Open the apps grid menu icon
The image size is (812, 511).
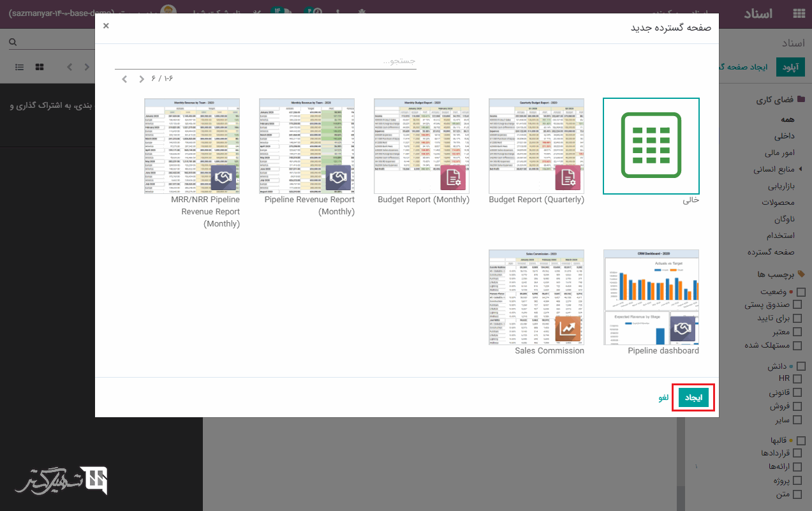click(x=799, y=13)
